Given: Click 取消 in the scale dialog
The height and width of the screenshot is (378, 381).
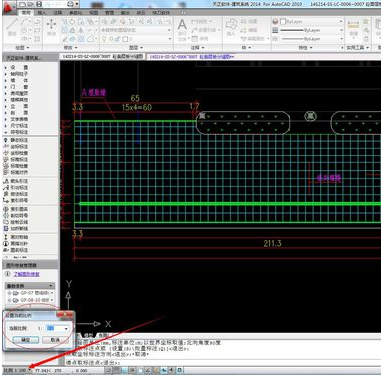Looking at the screenshot, I should click(x=55, y=340).
